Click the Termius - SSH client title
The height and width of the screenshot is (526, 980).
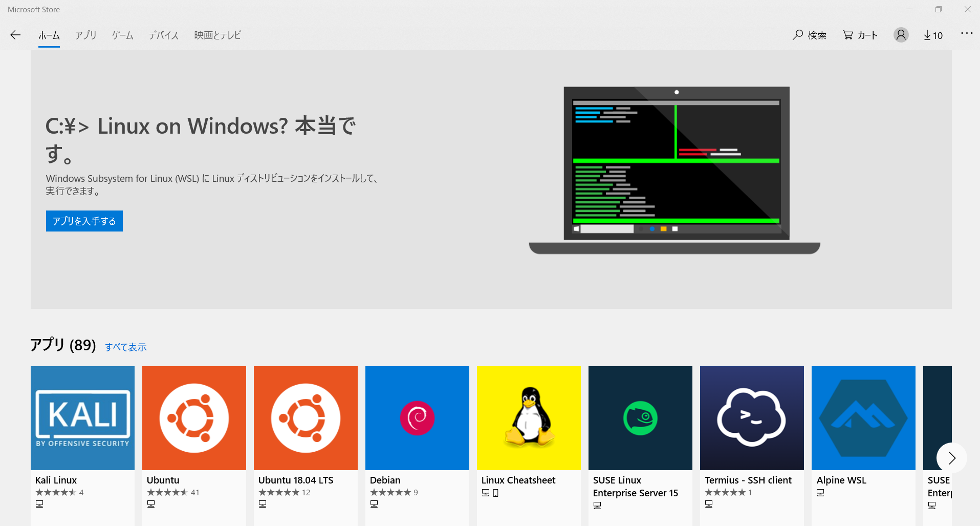(748, 480)
